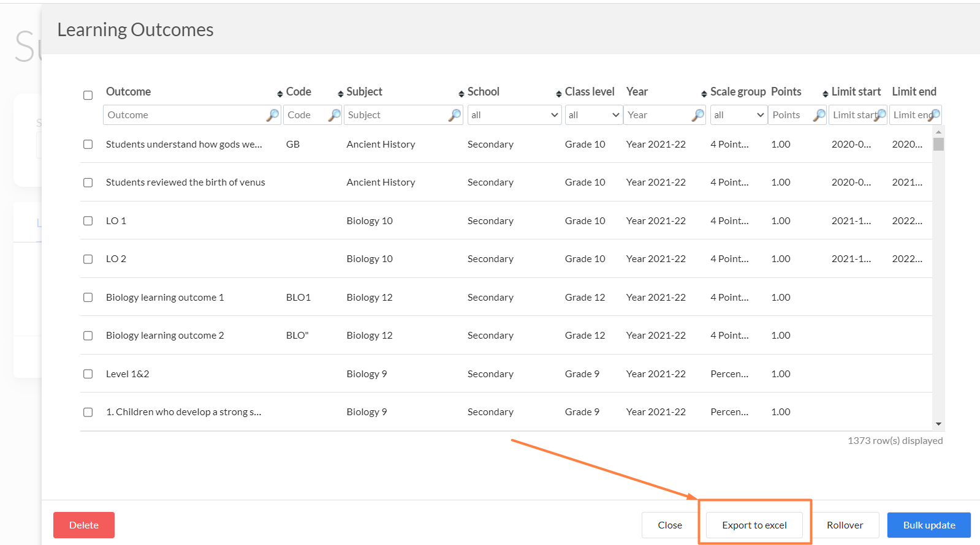Screen dimensions: 980x545
Task: Sort by School column arrows
Action: pos(462,94)
